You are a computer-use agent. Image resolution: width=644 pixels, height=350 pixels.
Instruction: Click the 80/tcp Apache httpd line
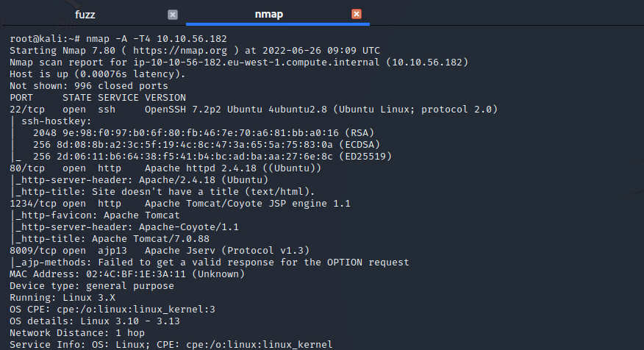[165, 168]
